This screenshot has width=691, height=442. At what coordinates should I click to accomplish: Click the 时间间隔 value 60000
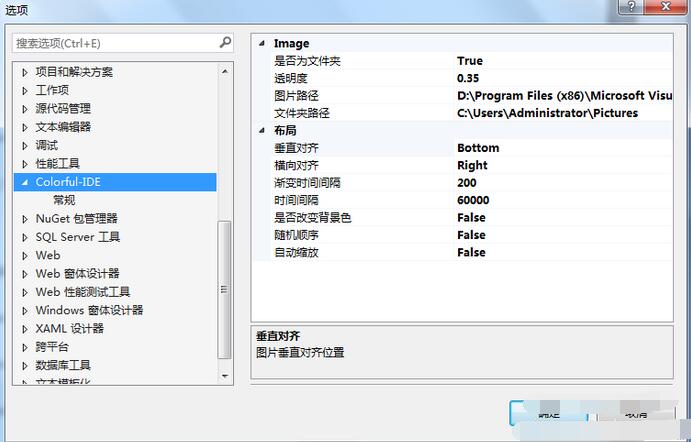tap(564, 200)
